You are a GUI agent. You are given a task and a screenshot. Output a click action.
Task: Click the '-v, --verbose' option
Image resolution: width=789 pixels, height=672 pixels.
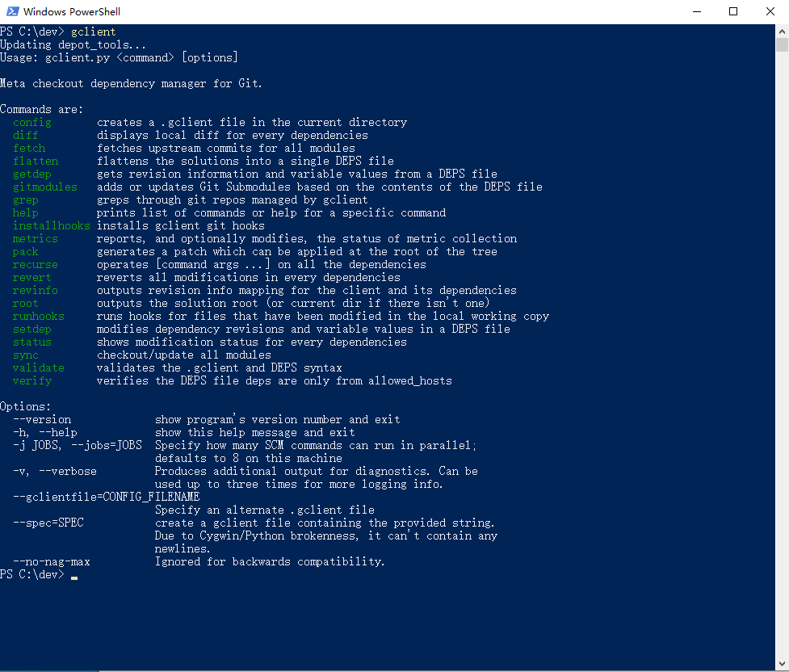point(55,472)
